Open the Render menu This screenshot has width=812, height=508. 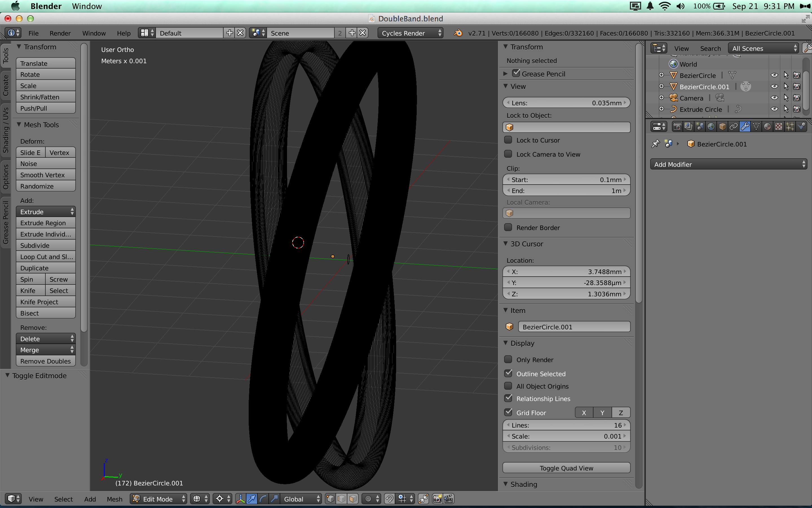[x=60, y=33]
